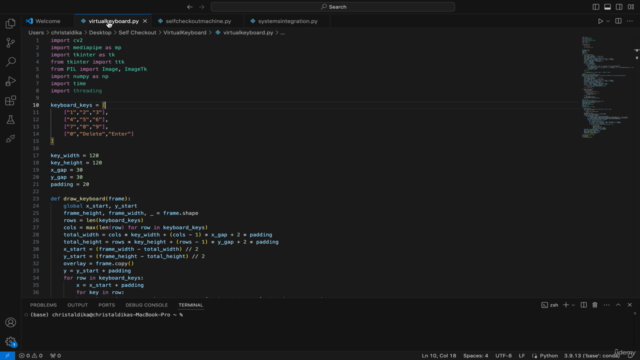Split the editor to the right
This screenshot has width=640, height=360.
pos(618,21)
